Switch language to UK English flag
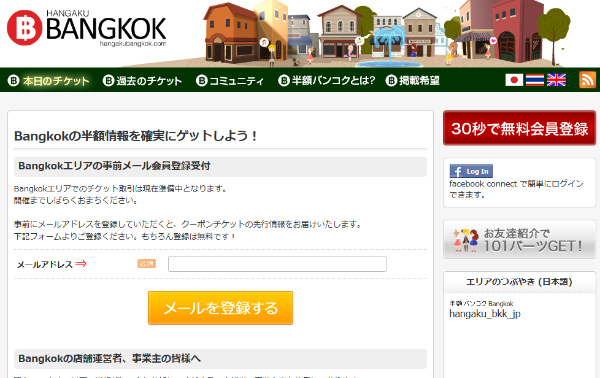This screenshot has width=600, height=378. point(556,80)
